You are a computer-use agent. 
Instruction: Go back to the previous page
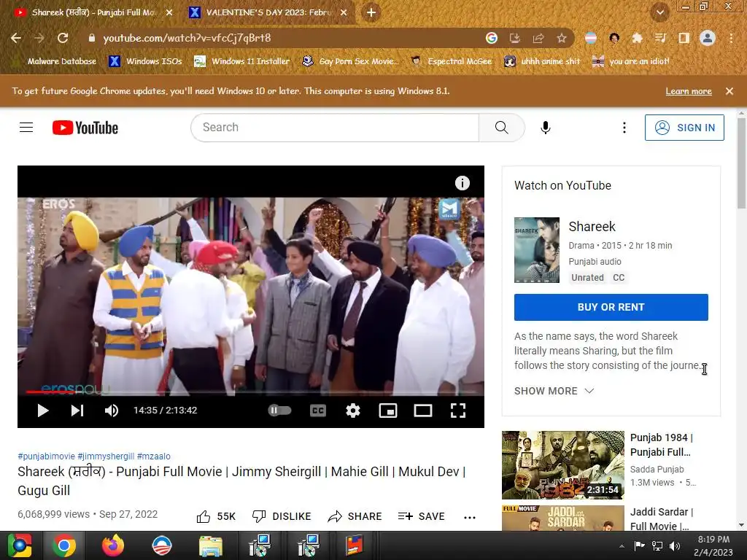(16, 38)
